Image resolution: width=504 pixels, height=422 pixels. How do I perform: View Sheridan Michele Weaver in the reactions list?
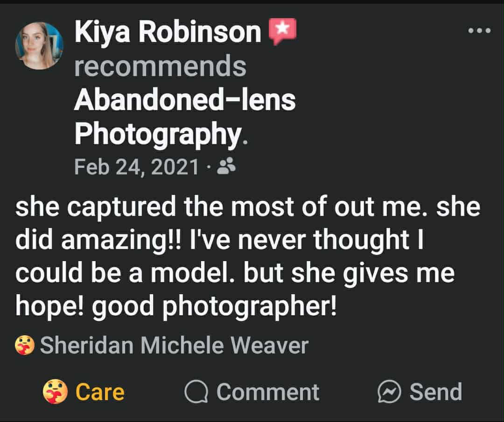[x=174, y=346]
